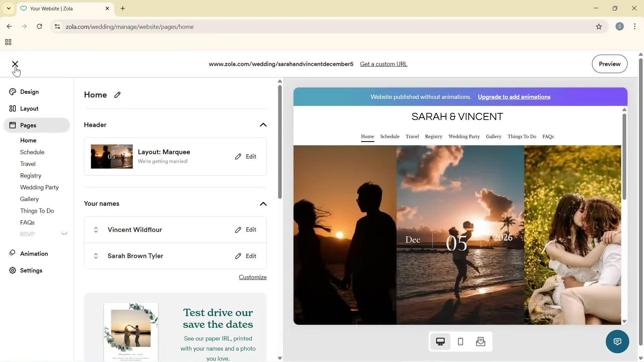The width and height of the screenshot is (644, 362).
Task: Click the desktop preview icon
Action: pos(440,341)
